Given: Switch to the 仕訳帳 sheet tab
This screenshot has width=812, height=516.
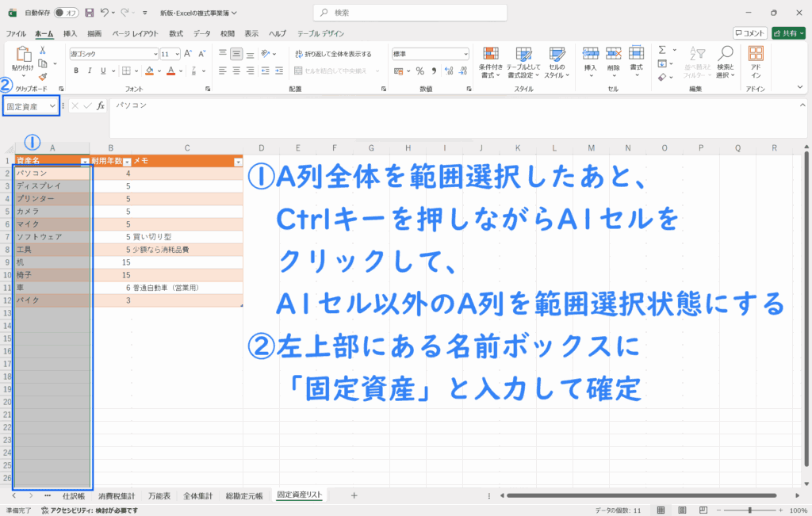Looking at the screenshot, I should 74,495.
